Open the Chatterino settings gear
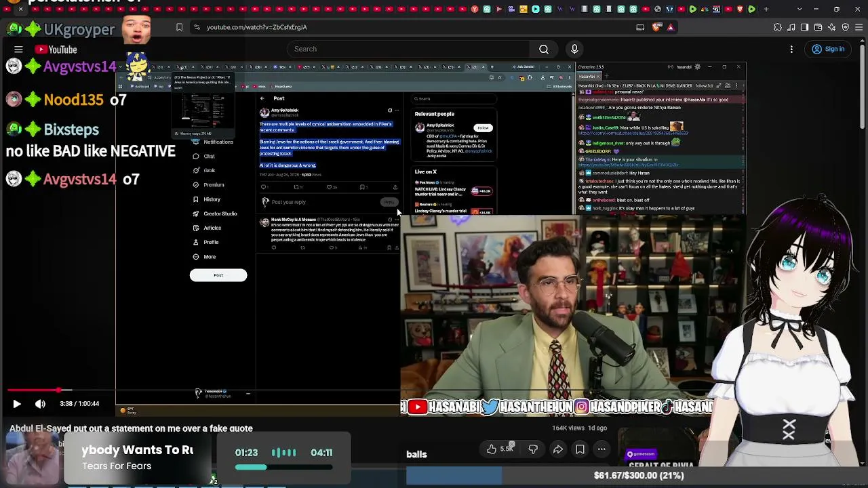This screenshot has width=868, height=488. [698, 67]
